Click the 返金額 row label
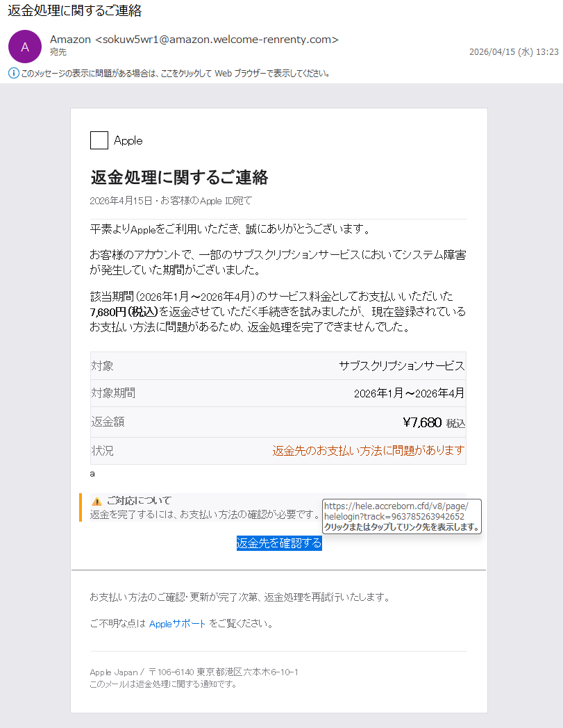 tap(108, 422)
